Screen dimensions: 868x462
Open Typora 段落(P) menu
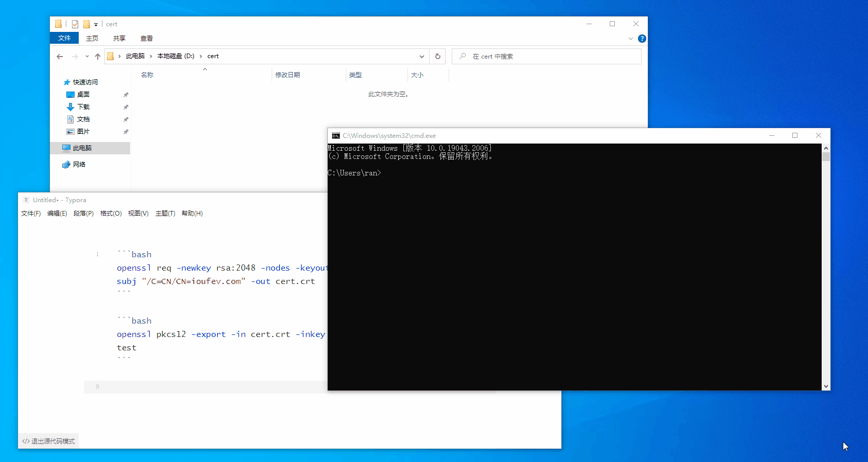click(x=83, y=214)
